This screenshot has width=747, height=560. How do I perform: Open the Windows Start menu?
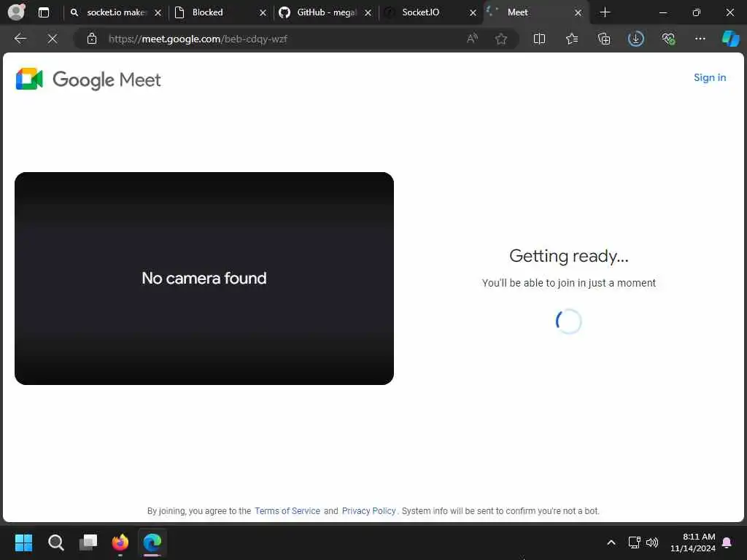pos(23,542)
